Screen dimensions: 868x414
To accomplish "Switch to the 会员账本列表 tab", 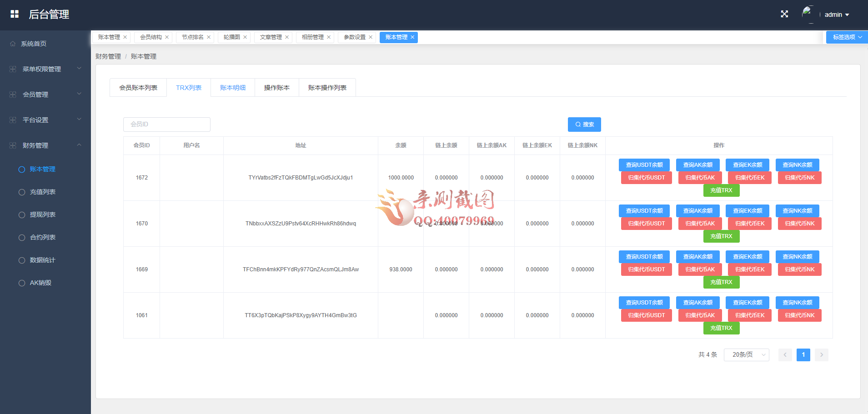I will (138, 87).
